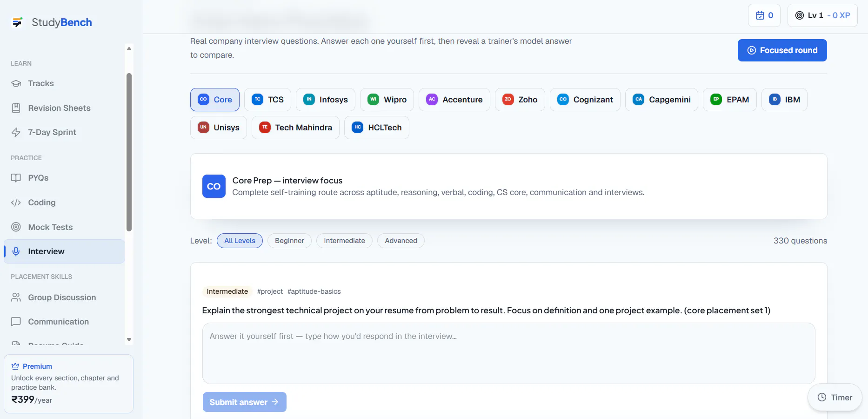Click the #aptitude-basics tag

(x=314, y=291)
